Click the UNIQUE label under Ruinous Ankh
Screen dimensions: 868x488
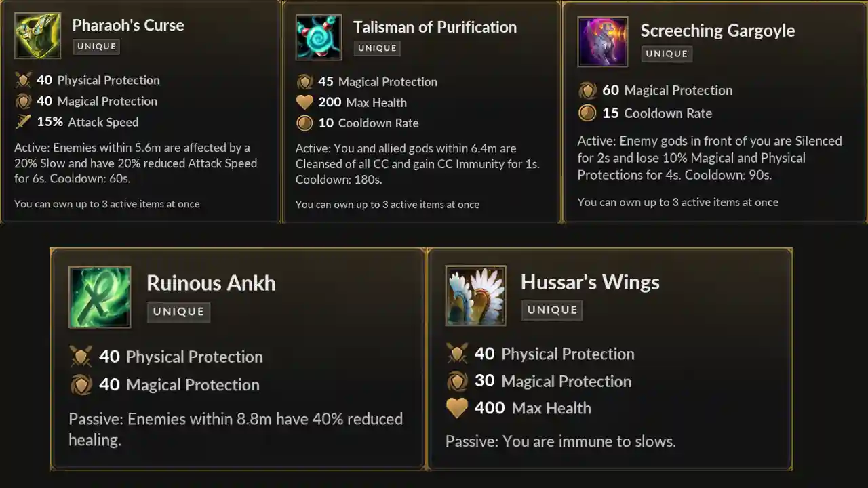point(178,312)
